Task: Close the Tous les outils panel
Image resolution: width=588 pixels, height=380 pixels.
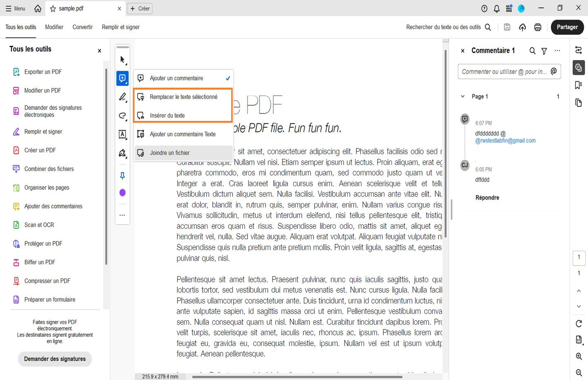Action: [x=99, y=51]
